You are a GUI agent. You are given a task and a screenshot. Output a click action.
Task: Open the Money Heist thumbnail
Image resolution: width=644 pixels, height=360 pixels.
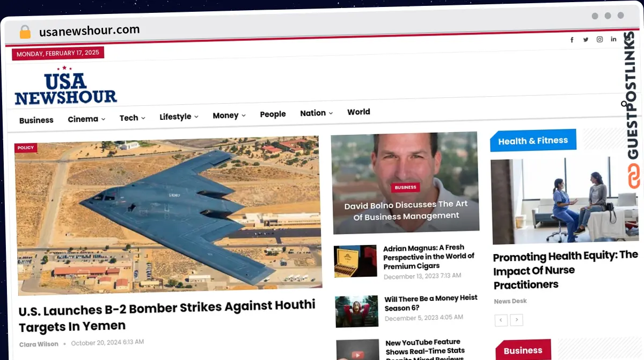[x=357, y=311]
